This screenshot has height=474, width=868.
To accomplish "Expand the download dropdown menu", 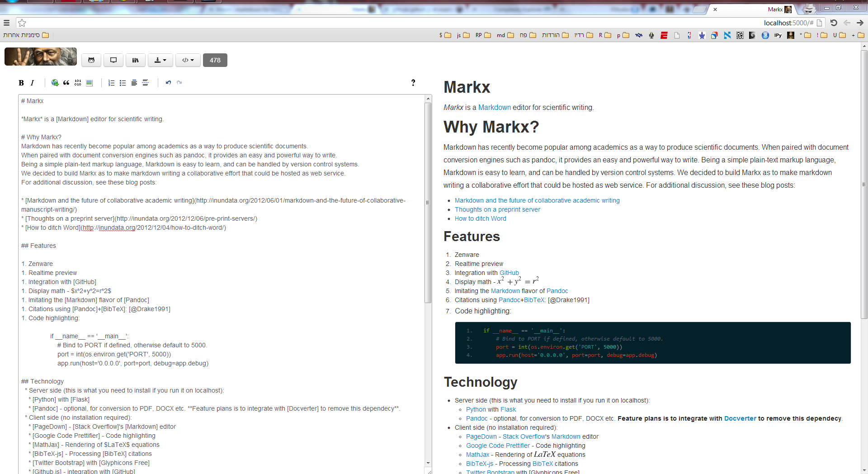I will (160, 60).
